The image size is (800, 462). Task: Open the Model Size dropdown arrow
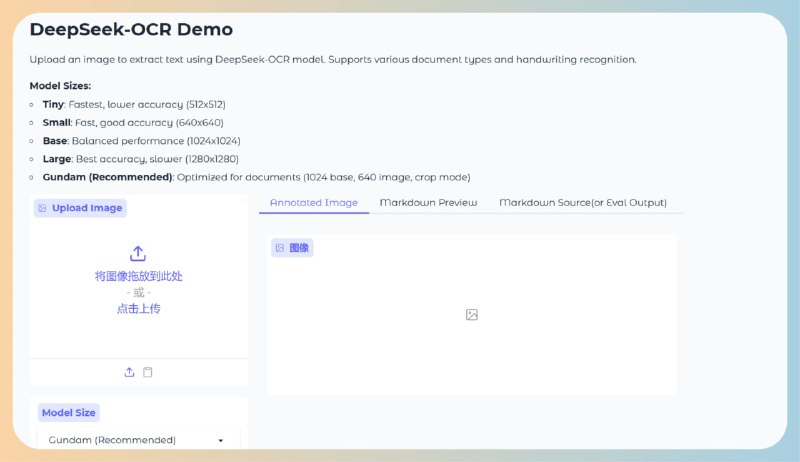220,441
